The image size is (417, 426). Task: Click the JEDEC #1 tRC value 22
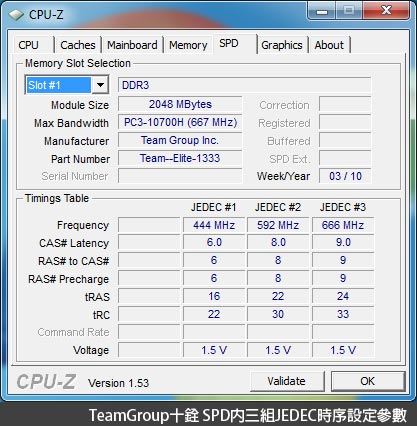214,314
